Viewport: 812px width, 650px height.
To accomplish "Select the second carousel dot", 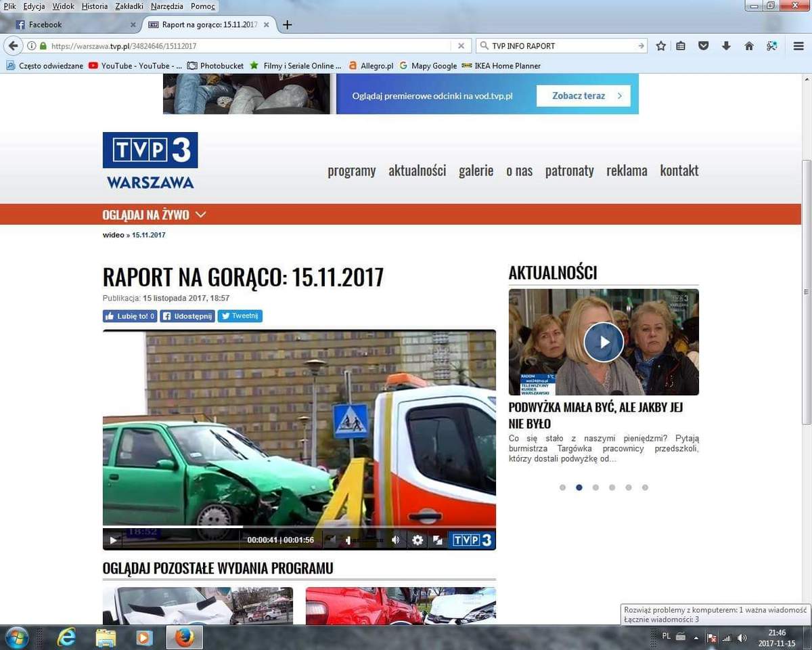I will tap(579, 487).
